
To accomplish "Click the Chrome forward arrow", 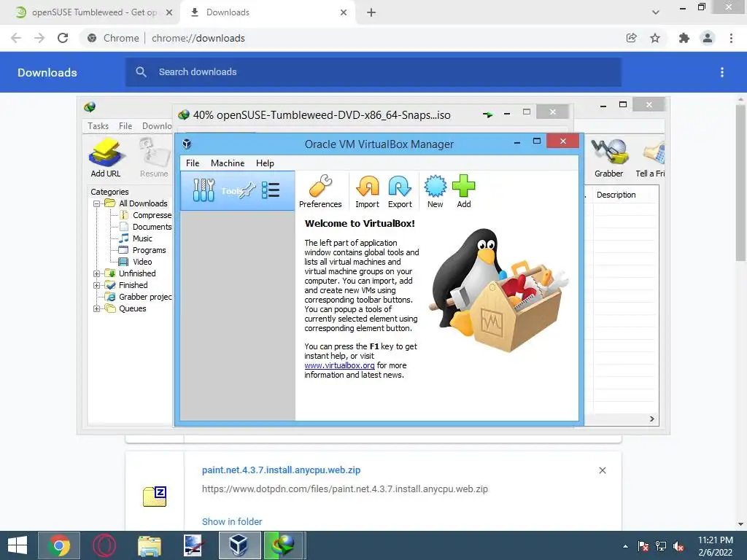I will pos(39,38).
